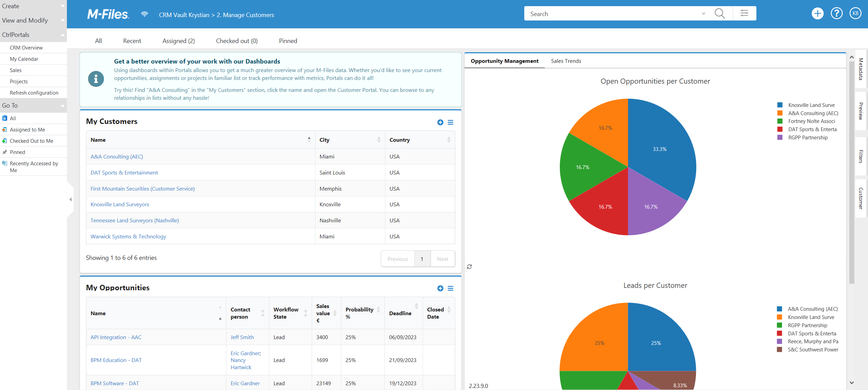Toggle the Assigned to Me filter

(x=28, y=130)
